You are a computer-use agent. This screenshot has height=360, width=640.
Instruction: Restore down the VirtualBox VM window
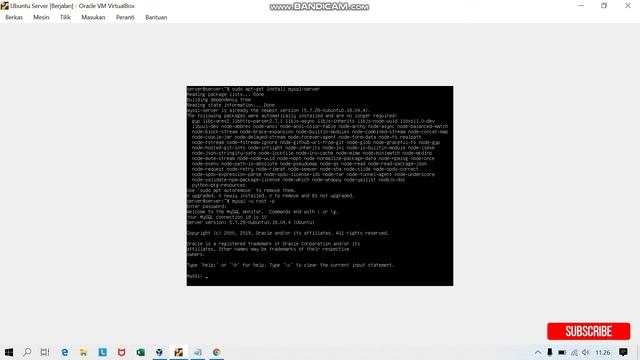[604, 6]
